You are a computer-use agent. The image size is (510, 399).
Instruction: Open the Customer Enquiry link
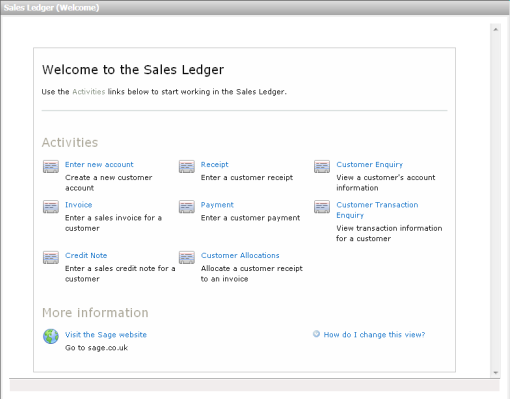(x=370, y=165)
